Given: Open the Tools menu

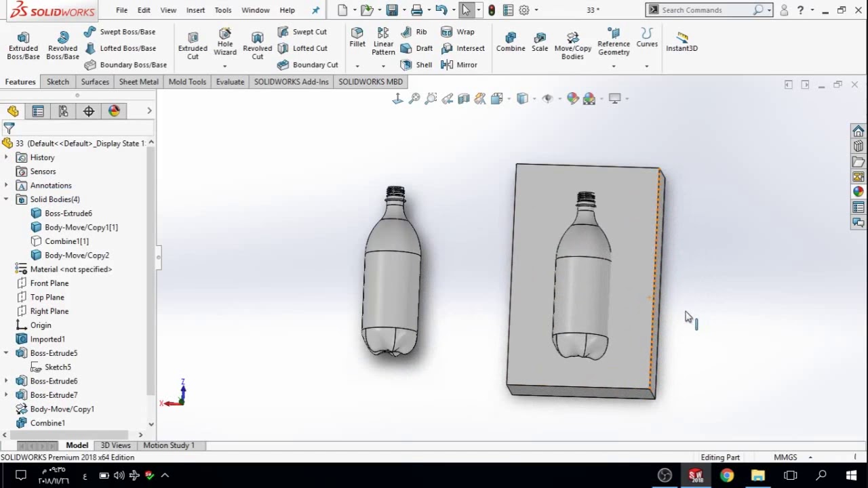Looking at the screenshot, I should 223,10.
